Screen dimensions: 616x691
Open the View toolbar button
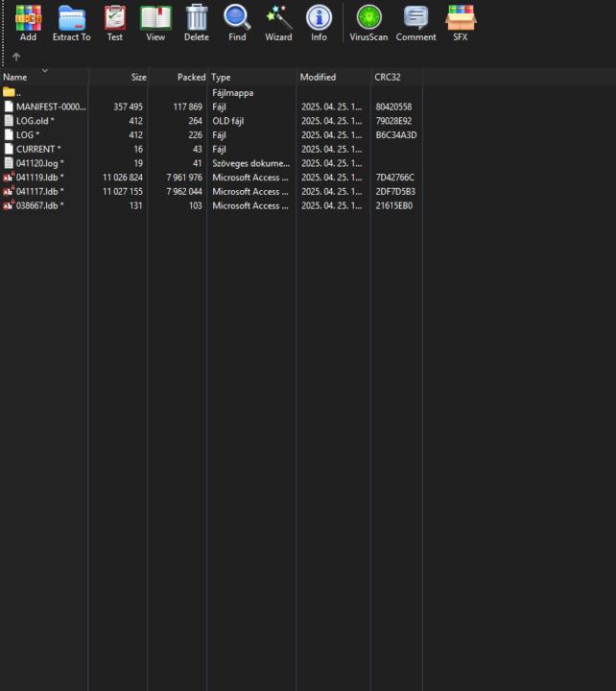pos(155,22)
